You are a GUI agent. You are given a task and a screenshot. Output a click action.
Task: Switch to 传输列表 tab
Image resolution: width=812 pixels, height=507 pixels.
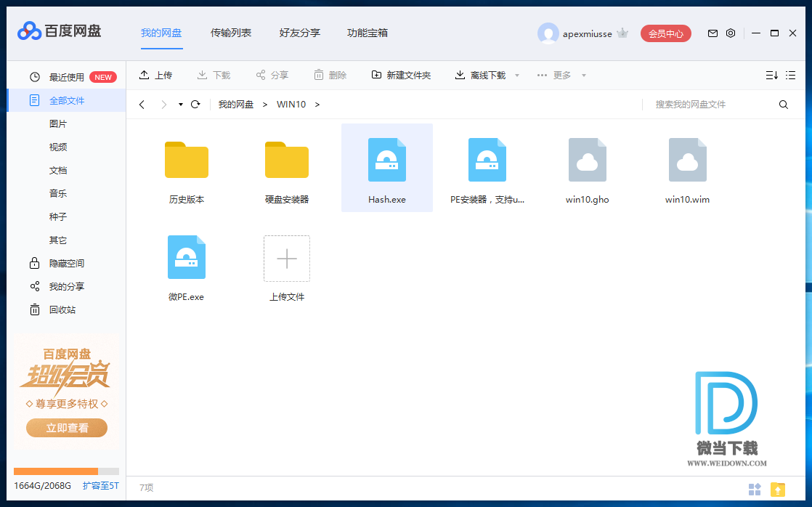pyautogui.click(x=230, y=33)
